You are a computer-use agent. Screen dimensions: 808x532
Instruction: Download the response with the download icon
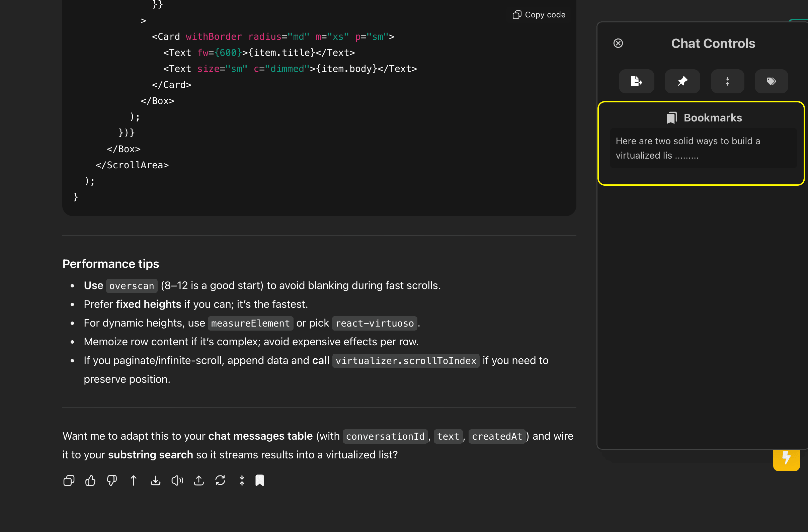click(156, 480)
